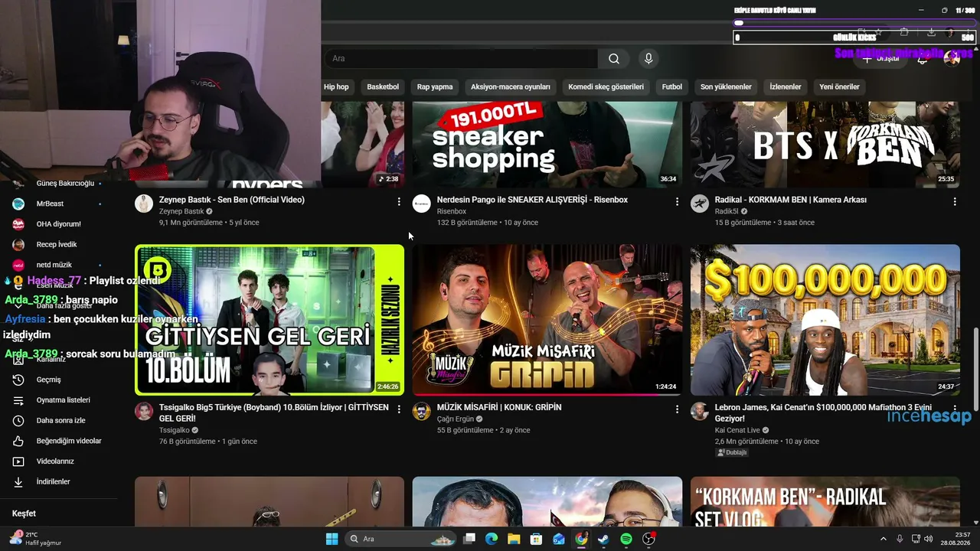
Task: Open the BTS X Korkmam Ben thumbnail
Action: (x=825, y=144)
